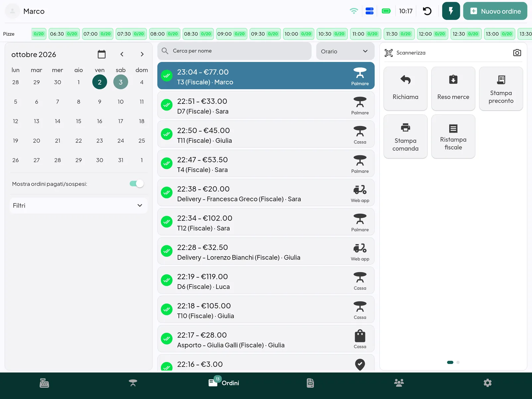The image size is (532, 399).
Task: Open camera in scanner panel
Action: click(x=517, y=53)
